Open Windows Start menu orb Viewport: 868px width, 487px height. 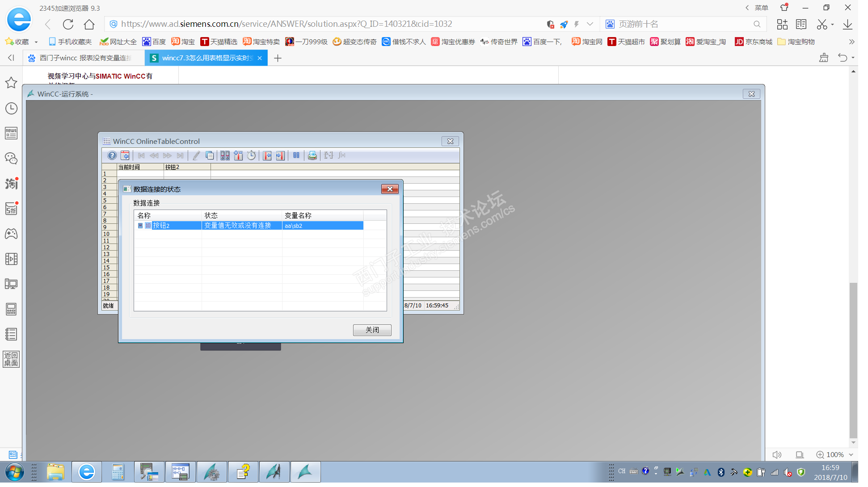[x=14, y=472]
